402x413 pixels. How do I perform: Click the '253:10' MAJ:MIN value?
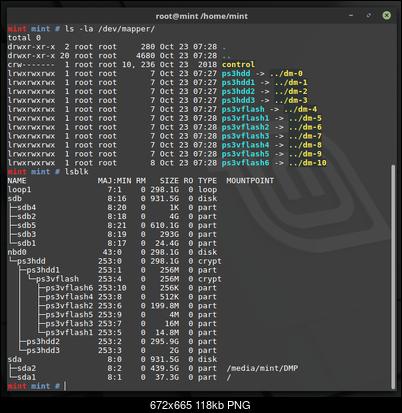(112, 288)
